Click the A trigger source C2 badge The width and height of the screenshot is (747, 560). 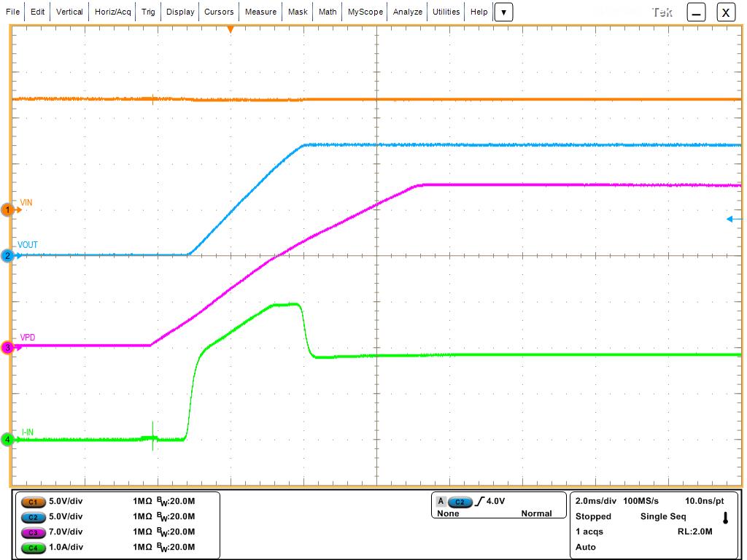[459, 502]
